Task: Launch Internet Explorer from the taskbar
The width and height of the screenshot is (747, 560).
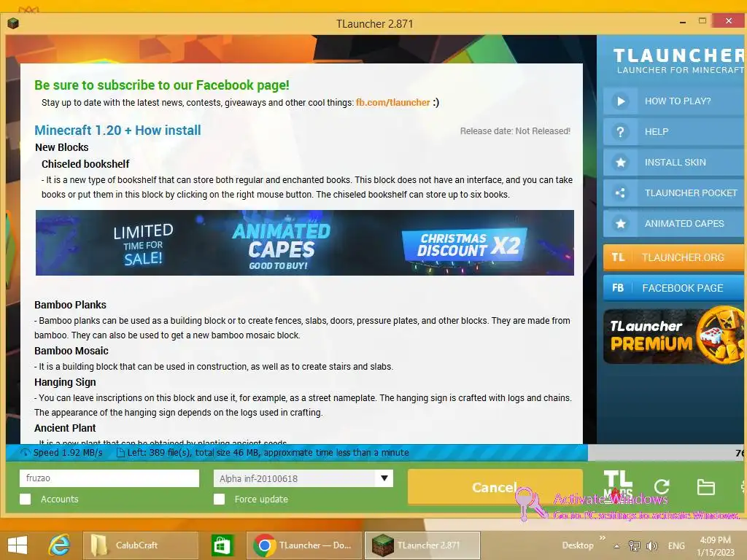Action: point(59,545)
